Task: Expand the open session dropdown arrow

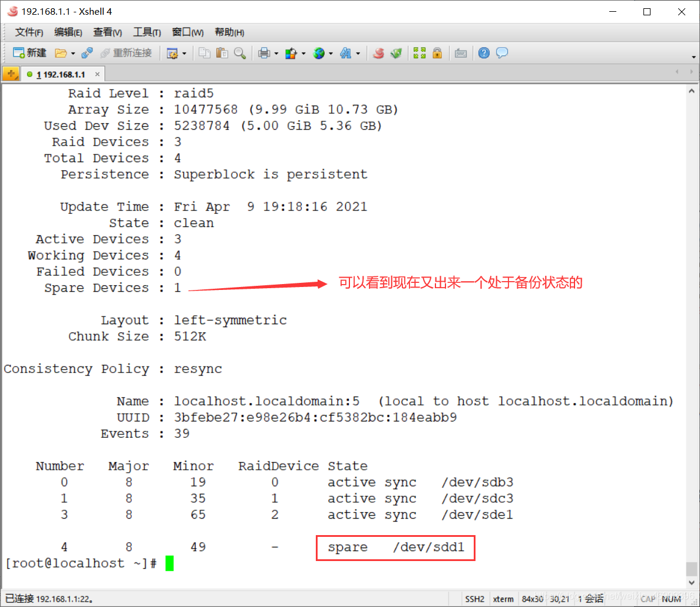Action: (72, 54)
